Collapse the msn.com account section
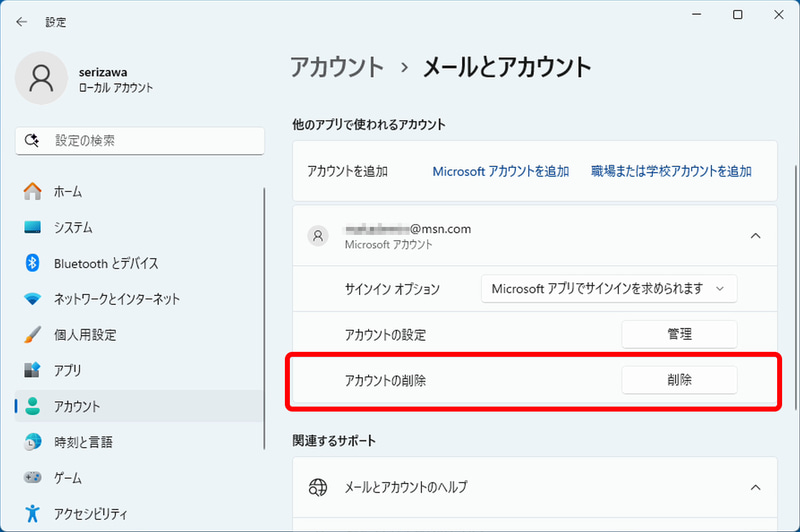The image size is (800, 532). point(755,236)
